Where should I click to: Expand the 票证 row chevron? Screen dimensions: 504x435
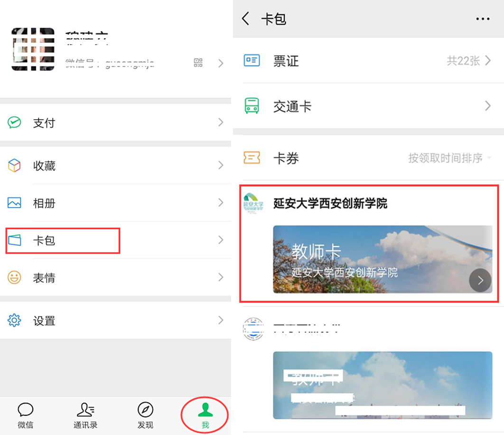[x=488, y=60]
